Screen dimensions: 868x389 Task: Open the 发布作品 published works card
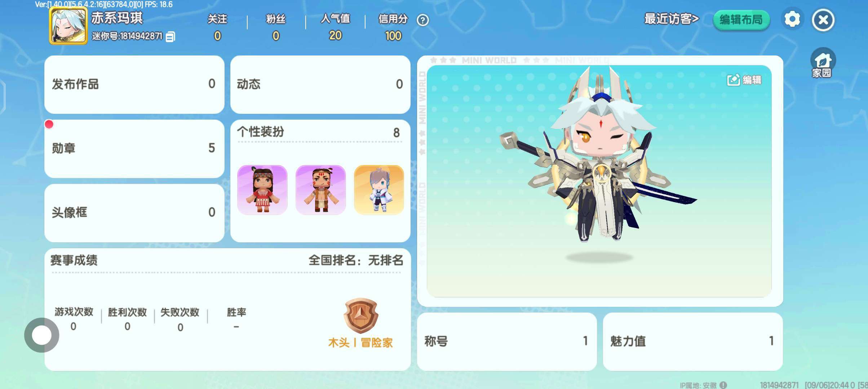[134, 84]
